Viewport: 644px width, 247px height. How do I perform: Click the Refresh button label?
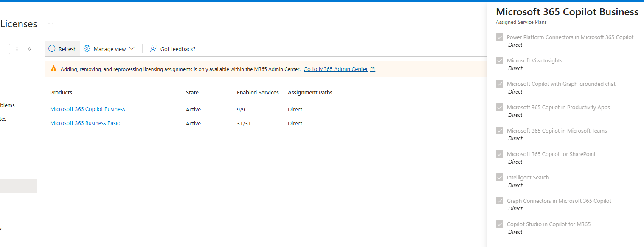pyautogui.click(x=67, y=49)
